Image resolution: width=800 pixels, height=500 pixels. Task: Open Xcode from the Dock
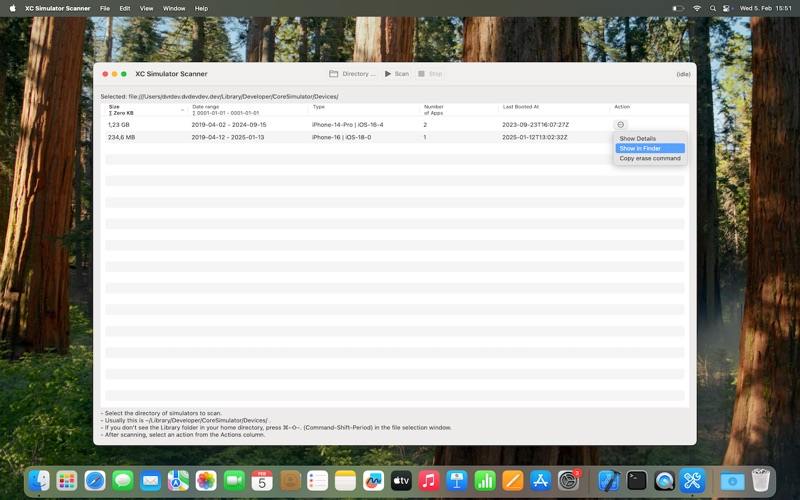609,481
